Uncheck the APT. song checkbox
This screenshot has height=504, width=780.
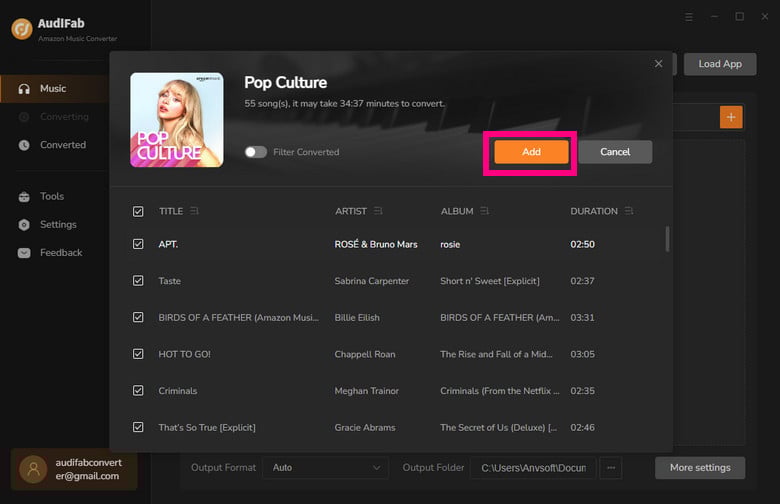(138, 244)
